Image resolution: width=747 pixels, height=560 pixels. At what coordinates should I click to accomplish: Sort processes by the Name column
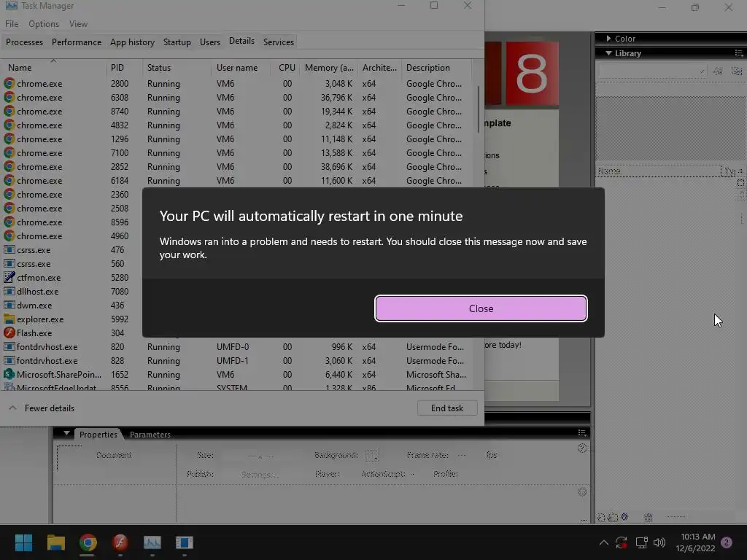coord(53,68)
